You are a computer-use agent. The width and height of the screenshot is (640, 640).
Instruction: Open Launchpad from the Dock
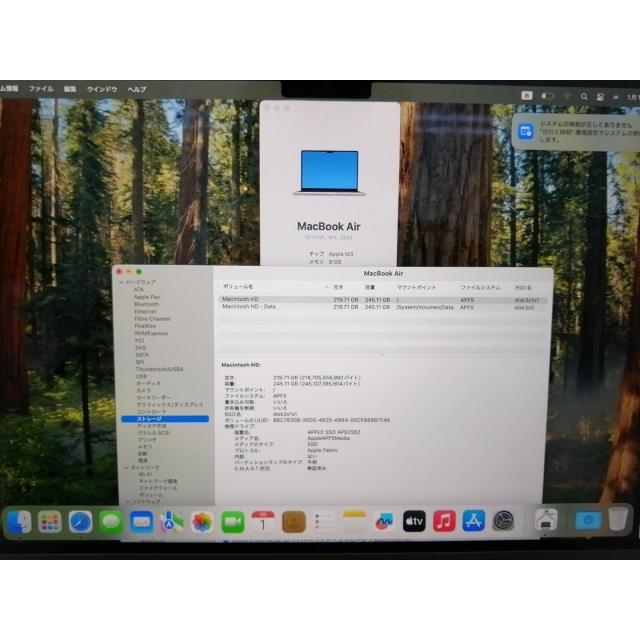point(50,522)
